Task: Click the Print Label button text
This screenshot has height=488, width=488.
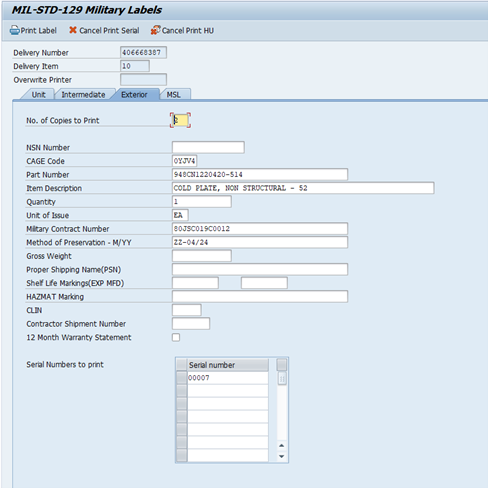Action: point(39,31)
